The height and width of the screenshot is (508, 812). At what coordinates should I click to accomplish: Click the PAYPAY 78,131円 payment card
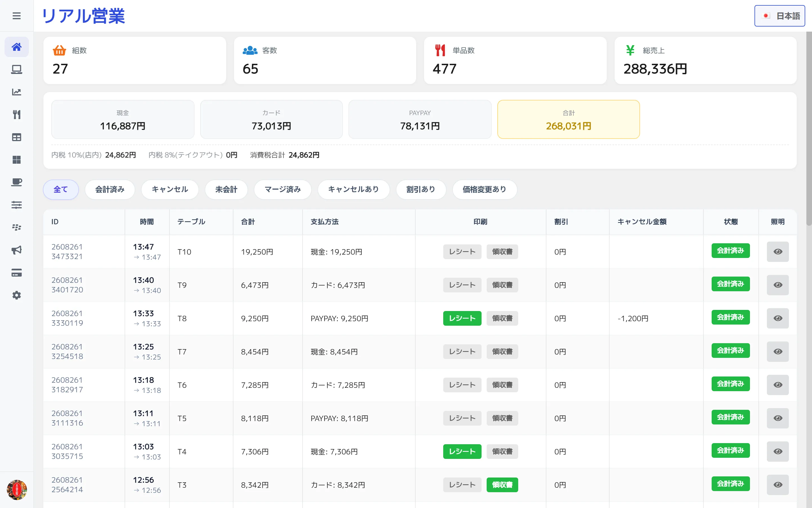(x=420, y=119)
